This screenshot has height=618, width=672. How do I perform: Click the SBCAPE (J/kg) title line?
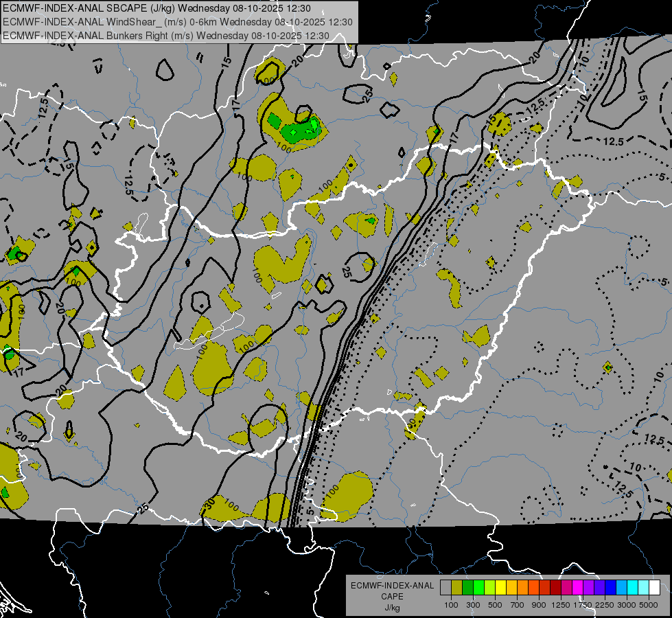pos(157,8)
